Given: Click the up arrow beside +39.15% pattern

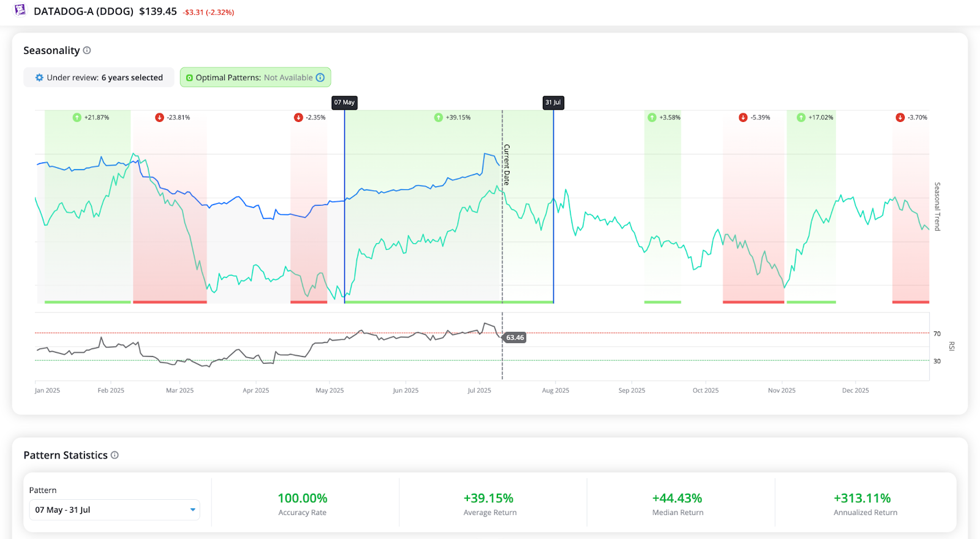Looking at the screenshot, I should (x=439, y=118).
